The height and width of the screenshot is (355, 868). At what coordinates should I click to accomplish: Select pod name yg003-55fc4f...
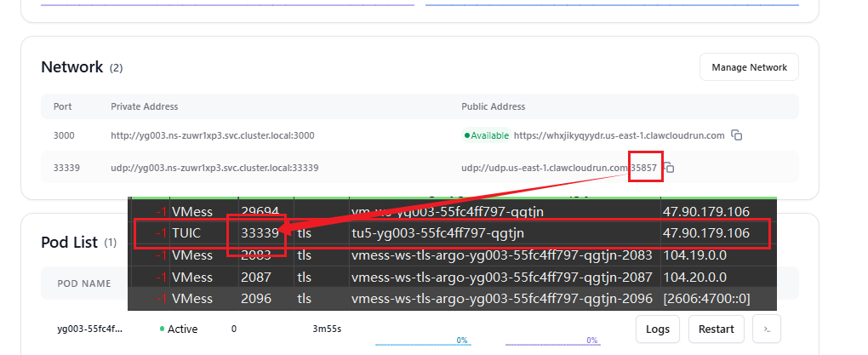90,329
